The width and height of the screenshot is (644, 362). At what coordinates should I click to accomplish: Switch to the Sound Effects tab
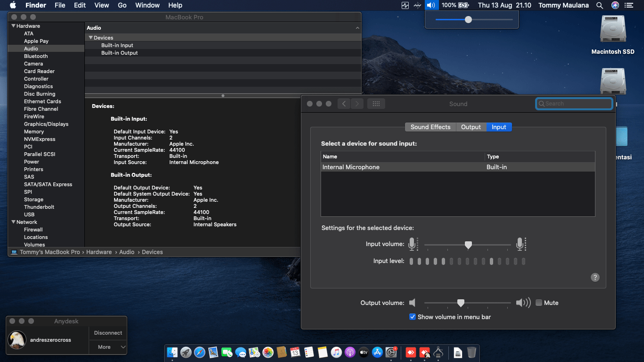click(x=430, y=127)
